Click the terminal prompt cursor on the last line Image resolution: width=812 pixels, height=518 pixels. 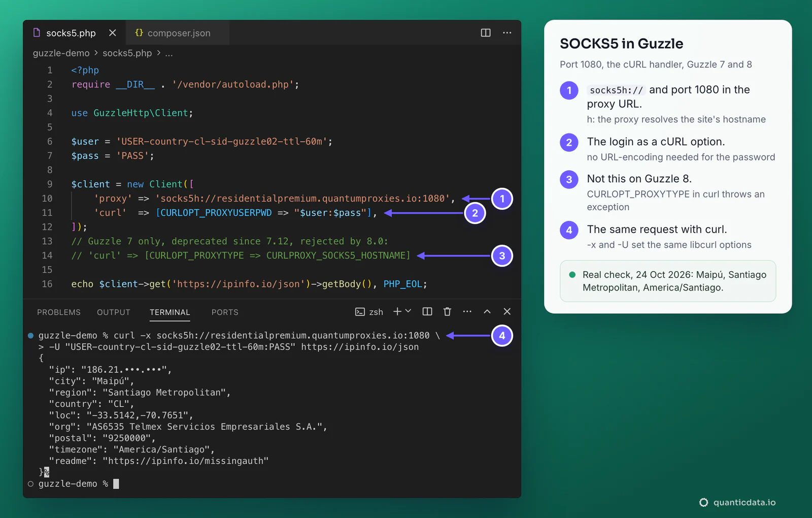[x=116, y=483]
